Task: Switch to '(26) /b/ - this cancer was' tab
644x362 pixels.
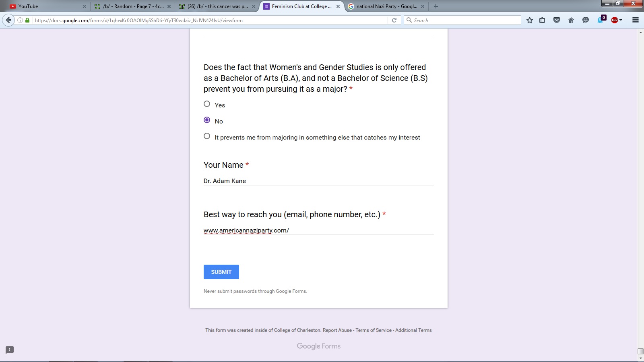Action: (217, 6)
